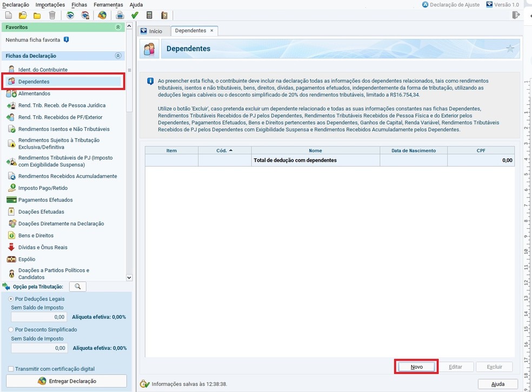Open Rend. Trib. Recebidos de PF/Exterior

tap(60, 117)
